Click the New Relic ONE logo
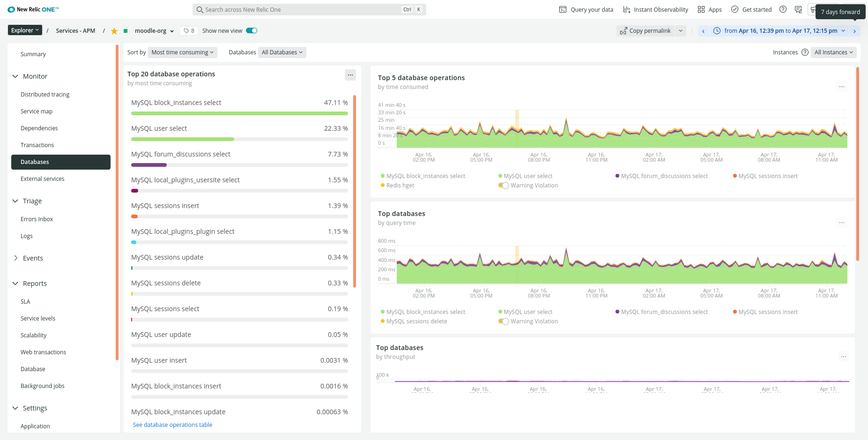The image size is (868, 440). [x=33, y=9]
